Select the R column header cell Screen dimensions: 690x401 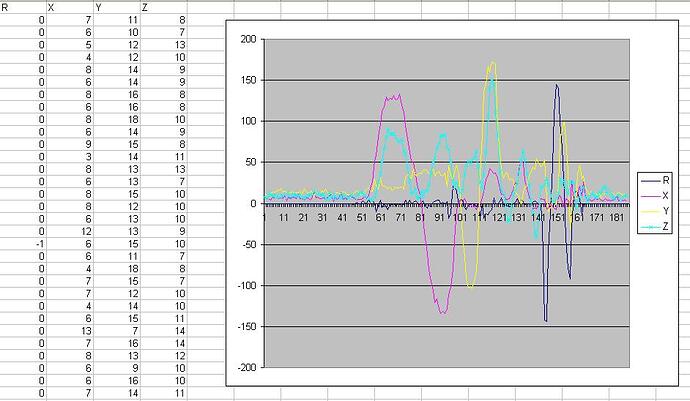23,7
